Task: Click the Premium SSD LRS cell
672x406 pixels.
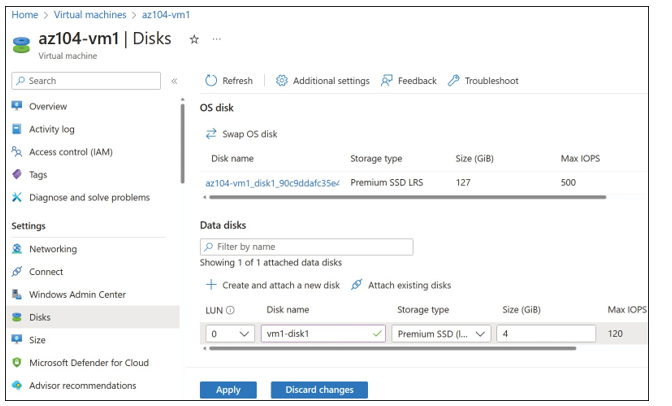Action: coord(387,183)
